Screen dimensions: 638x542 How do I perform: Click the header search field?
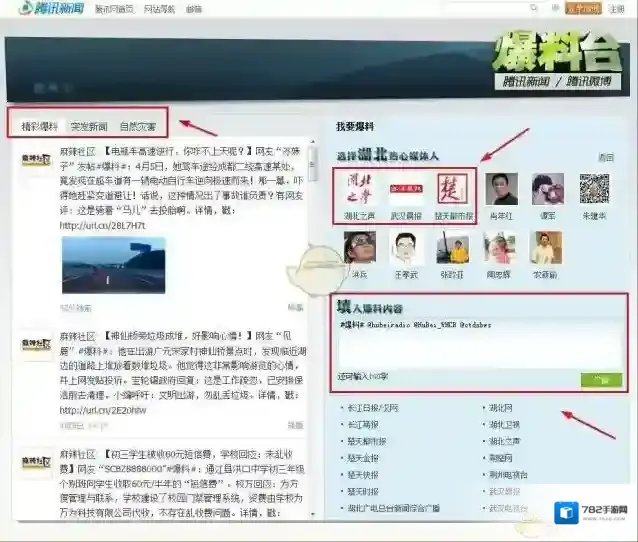pyautogui.click(x=486, y=8)
